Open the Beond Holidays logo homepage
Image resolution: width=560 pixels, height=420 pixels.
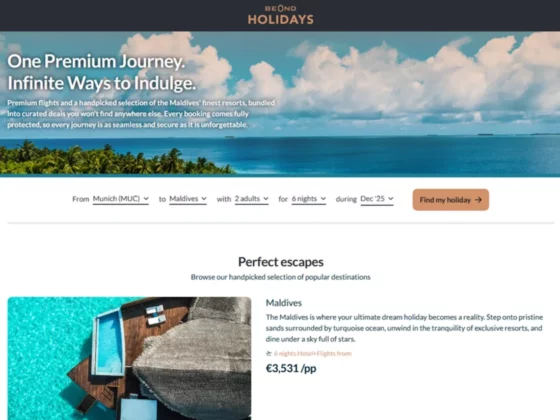pos(280,15)
